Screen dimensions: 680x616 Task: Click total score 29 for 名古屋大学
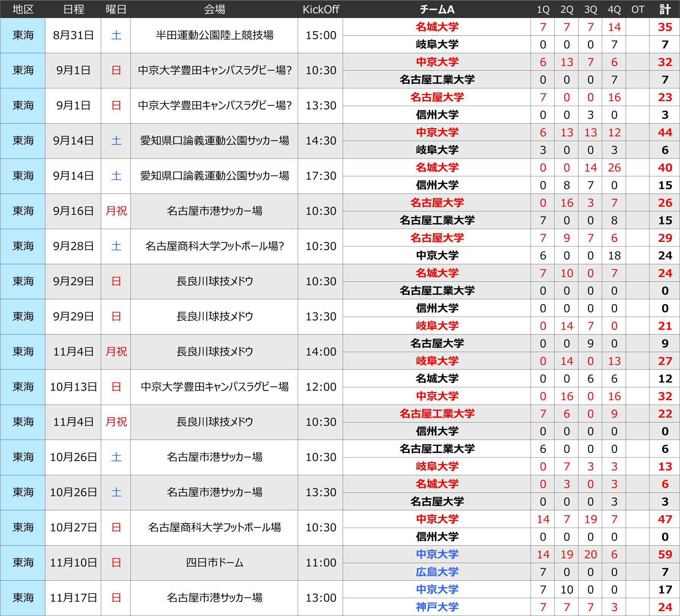(x=665, y=238)
